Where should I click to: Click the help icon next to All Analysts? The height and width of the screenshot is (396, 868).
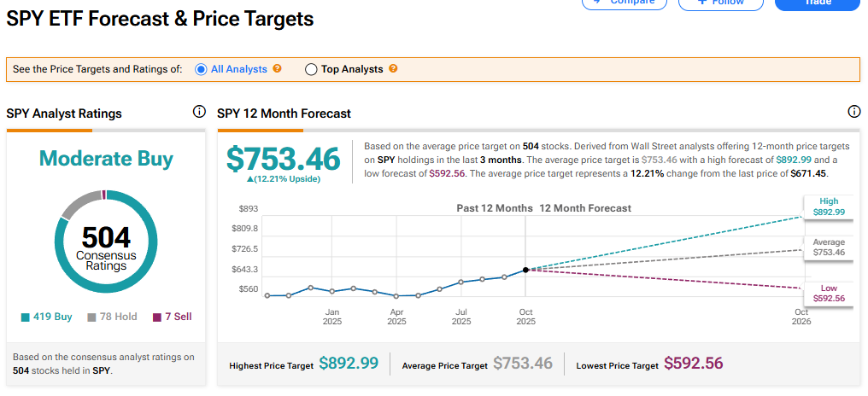tap(277, 69)
